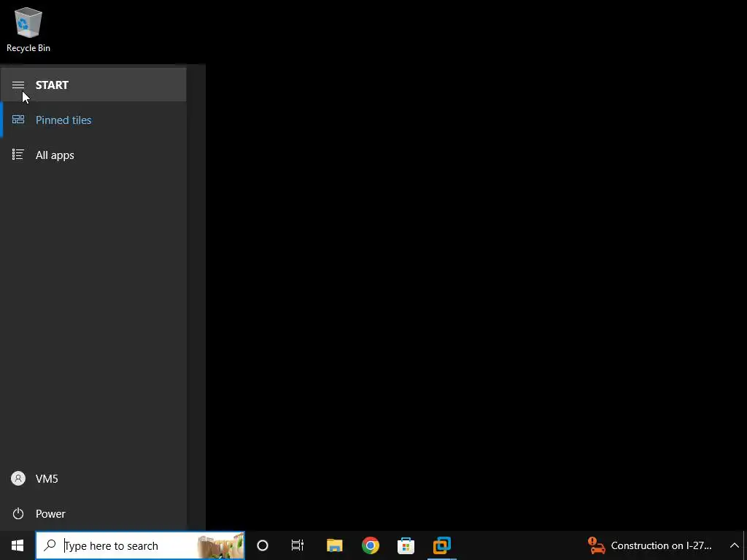Open Task View on the taskbar
This screenshot has height=560, width=747.
coord(298,545)
